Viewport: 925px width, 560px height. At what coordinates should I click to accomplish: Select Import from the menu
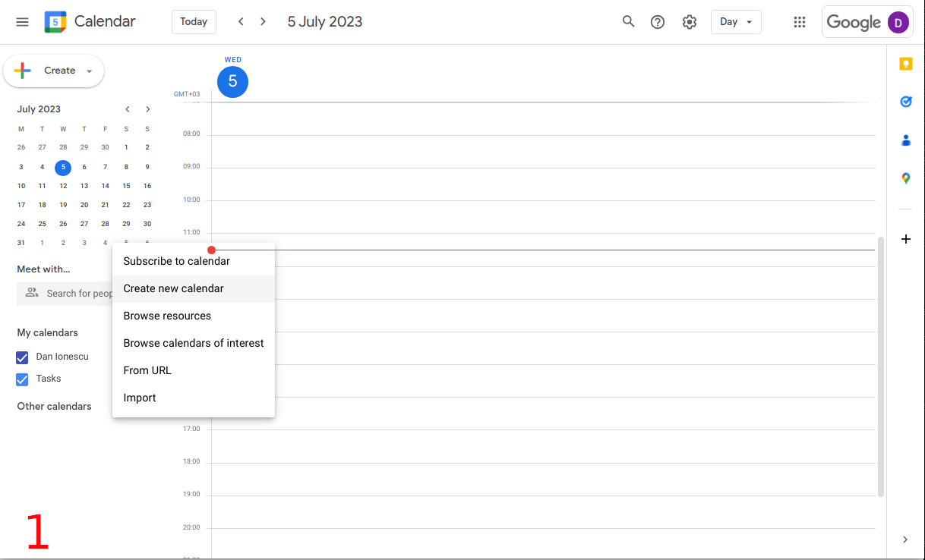point(139,397)
